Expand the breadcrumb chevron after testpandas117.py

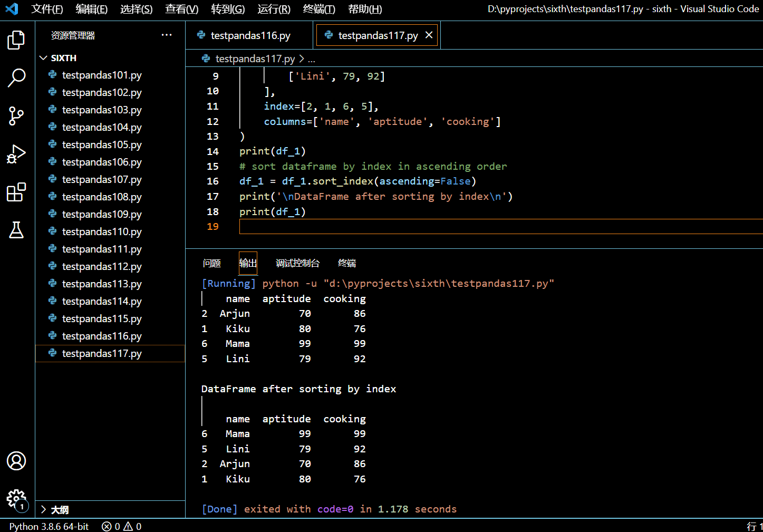[302, 59]
